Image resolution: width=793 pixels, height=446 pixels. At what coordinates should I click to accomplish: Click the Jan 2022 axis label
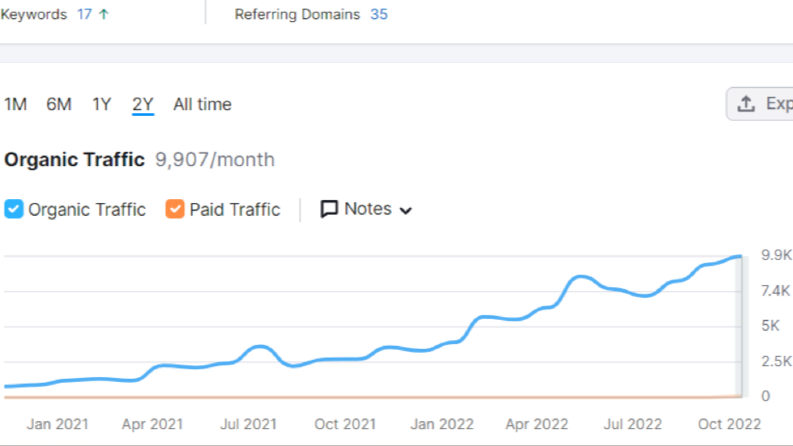coord(442,424)
